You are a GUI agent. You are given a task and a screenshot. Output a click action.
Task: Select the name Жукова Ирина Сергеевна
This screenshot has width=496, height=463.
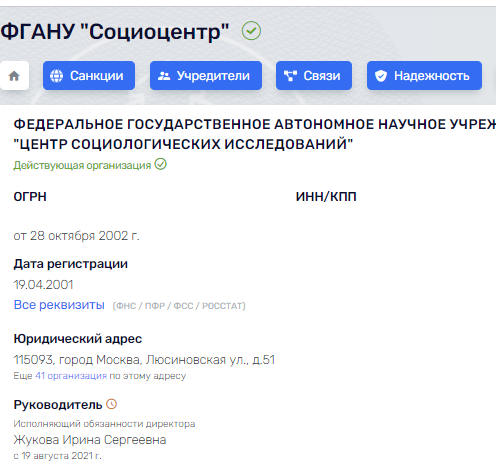pyautogui.click(x=90, y=440)
